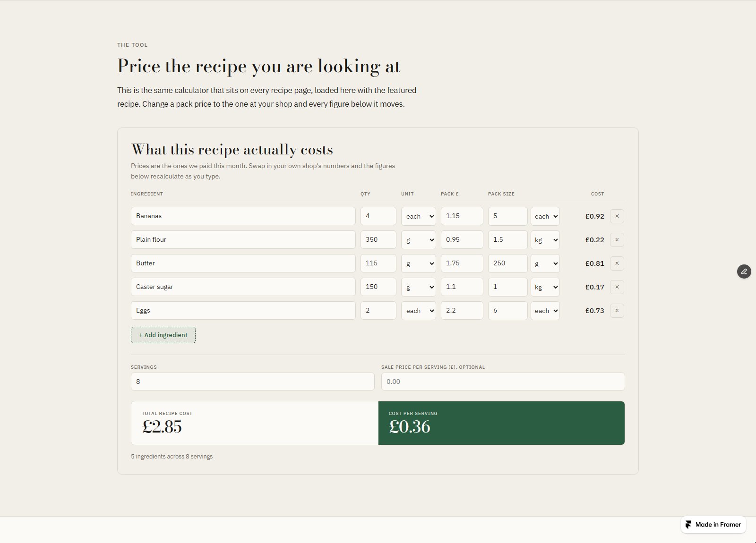Click the Bananas pack price field
This screenshot has width=756, height=543.
[x=462, y=216]
